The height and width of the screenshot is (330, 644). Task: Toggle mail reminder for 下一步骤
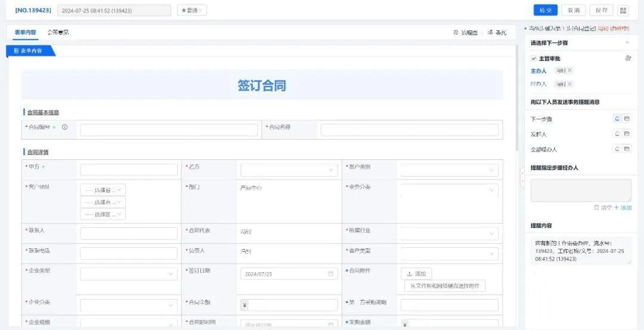pyautogui.click(x=627, y=119)
